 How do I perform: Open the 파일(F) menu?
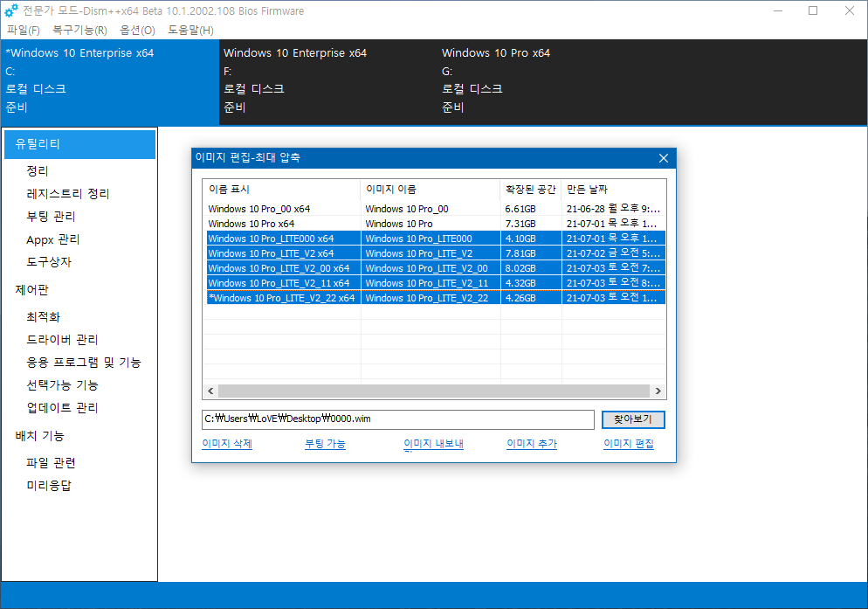pyautogui.click(x=24, y=30)
